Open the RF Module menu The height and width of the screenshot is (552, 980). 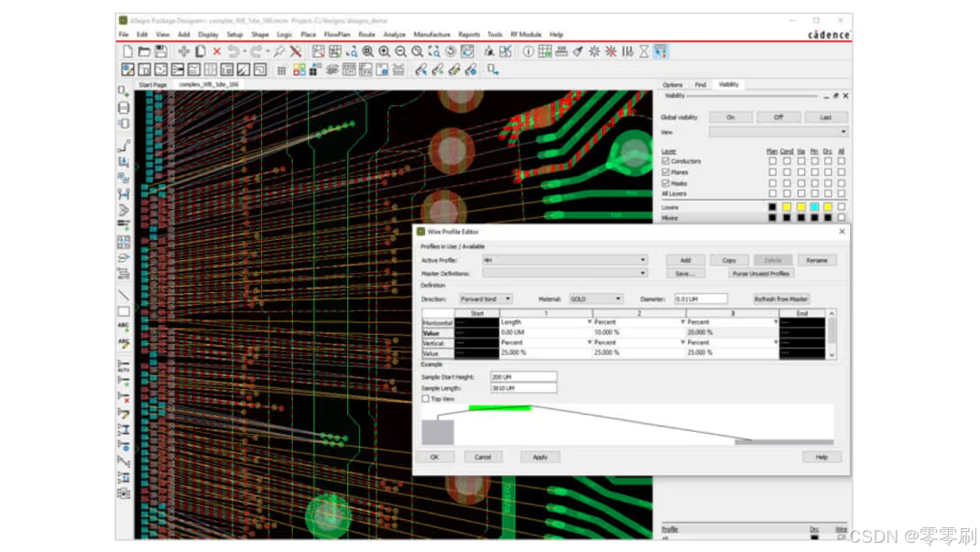(526, 35)
